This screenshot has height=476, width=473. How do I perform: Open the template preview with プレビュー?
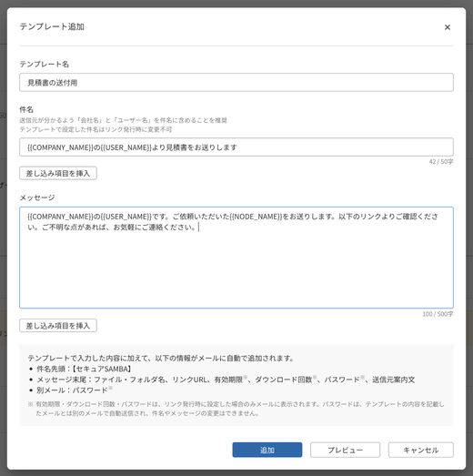pos(345,450)
